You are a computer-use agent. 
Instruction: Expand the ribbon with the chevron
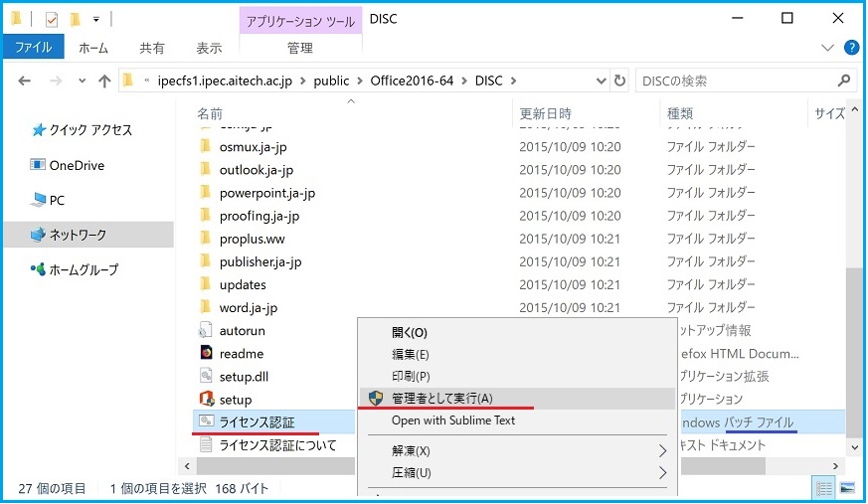(x=827, y=48)
